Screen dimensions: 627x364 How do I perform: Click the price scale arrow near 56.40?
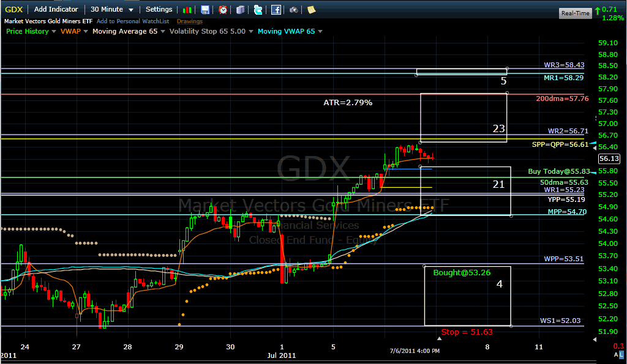595,148
